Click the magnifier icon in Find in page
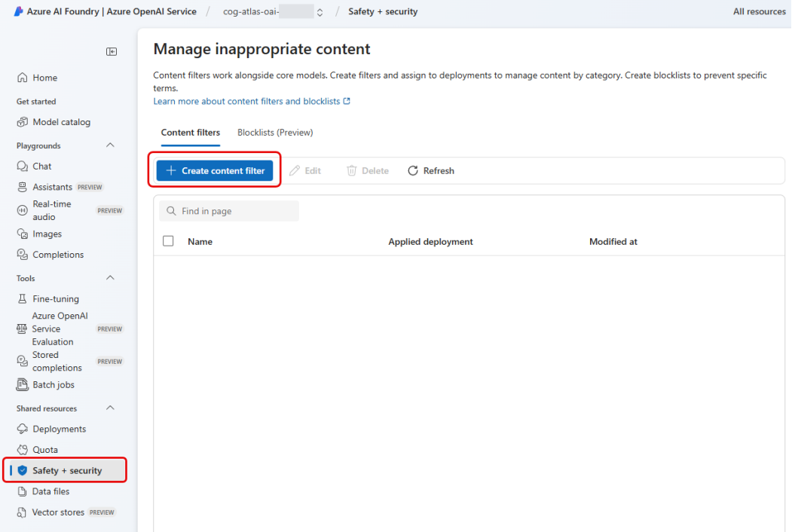This screenshot has height=532, width=792. tap(171, 211)
